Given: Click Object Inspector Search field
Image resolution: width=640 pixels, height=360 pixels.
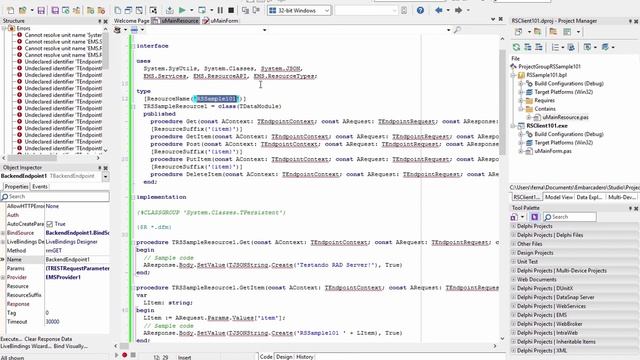Looking at the screenshot, I should click(55, 197).
